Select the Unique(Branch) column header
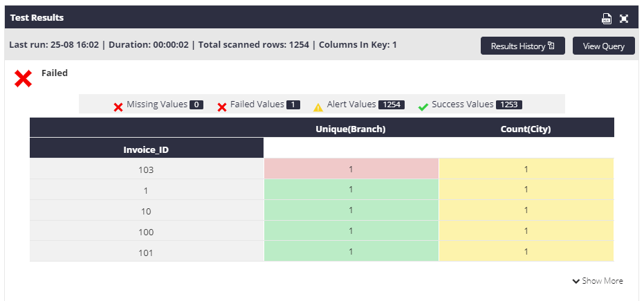Viewport: 644px width, 301px height. (351, 129)
